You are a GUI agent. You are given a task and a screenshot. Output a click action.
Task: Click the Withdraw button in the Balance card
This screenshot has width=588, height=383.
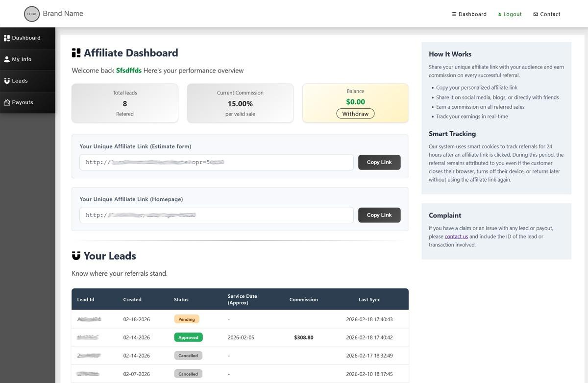tap(355, 113)
